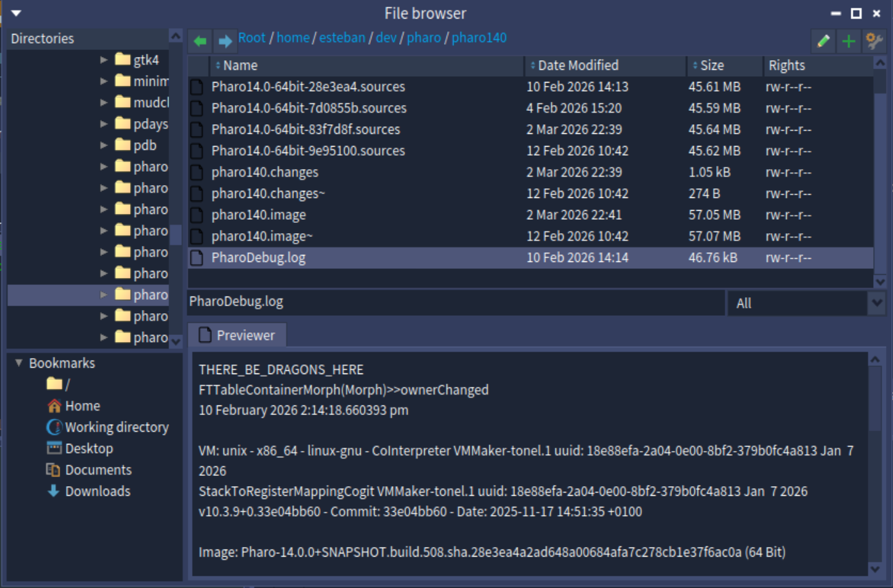Screen dimensions: 893x588
Task: Open the Desktop bookmark
Action: click(x=88, y=448)
